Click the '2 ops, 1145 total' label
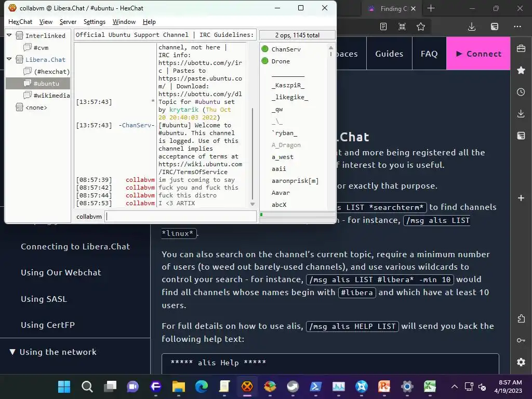532x399 pixels. (297, 35)
